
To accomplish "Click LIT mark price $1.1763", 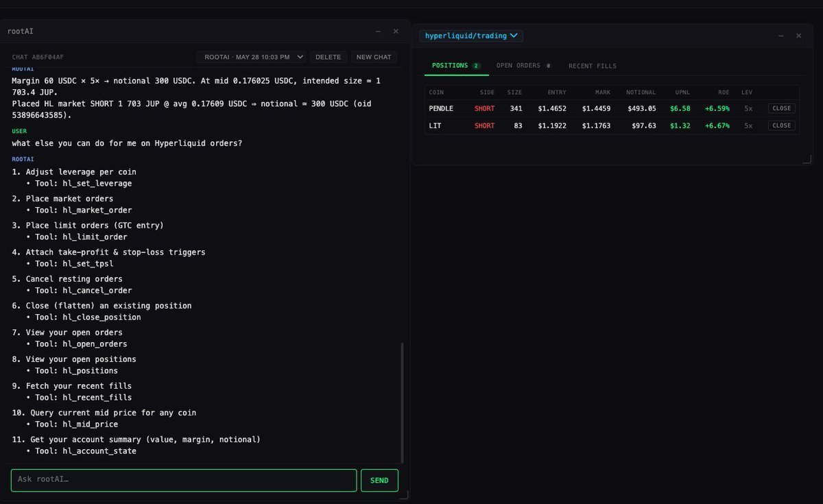I will 596,125.
